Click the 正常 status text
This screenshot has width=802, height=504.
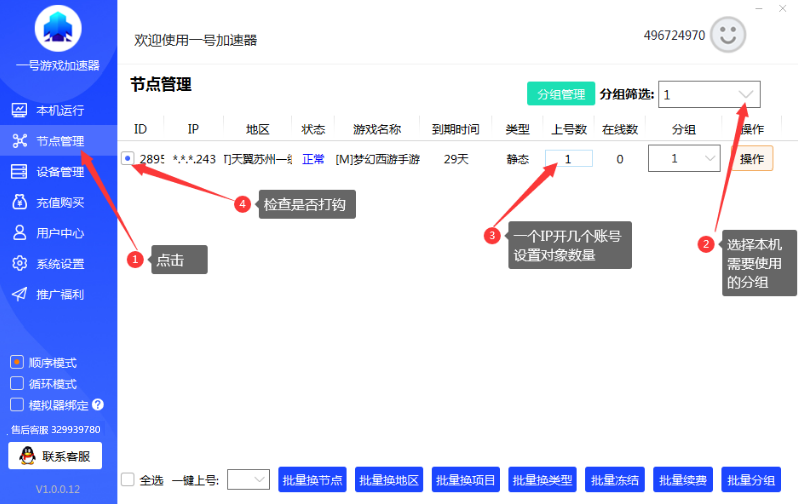tap(313, 159)
